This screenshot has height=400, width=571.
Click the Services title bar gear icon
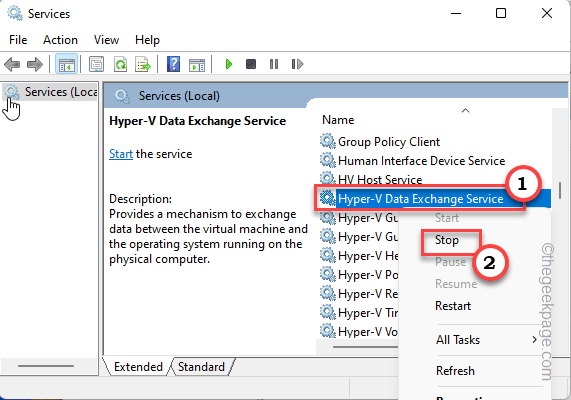click(x=15, y=13)
